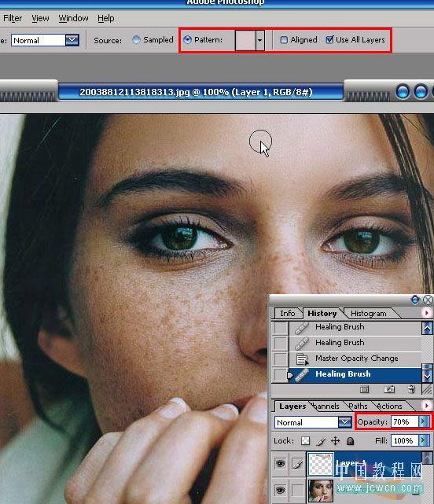Open the blend Mode dropdown in options bar

[x=45, y=40]
